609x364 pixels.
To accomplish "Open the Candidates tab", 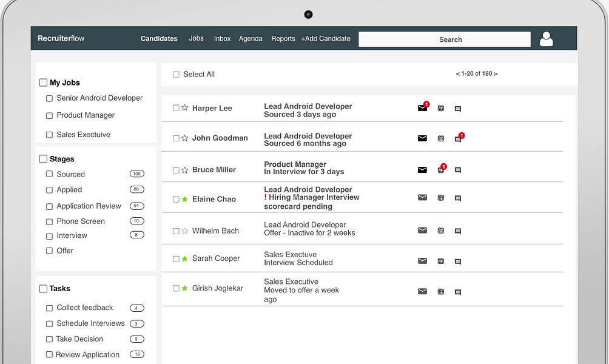I will (x=159, y=38).
